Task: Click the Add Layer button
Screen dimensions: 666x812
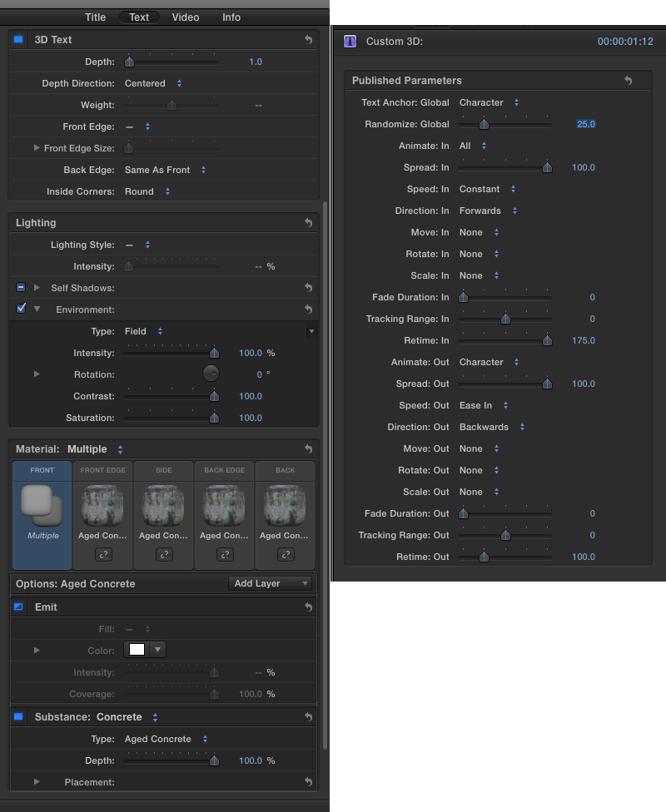Action: [271, 584]
